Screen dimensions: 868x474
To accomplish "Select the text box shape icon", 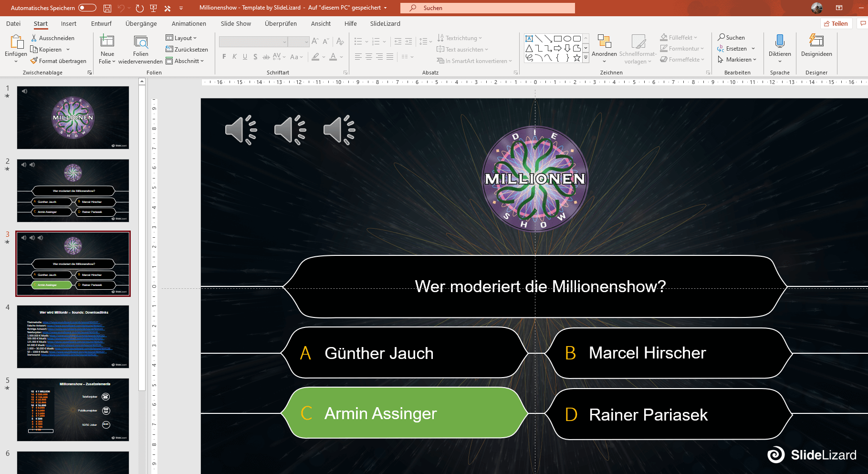I will pyautogui.click(x=529, y=39).
